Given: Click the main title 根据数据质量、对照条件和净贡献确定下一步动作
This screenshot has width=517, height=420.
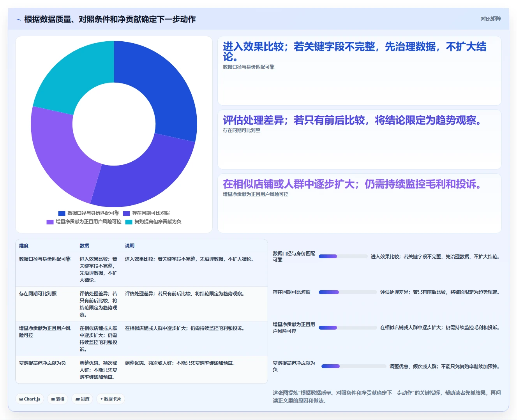Looking at the screenshot, I should [110, 19].
